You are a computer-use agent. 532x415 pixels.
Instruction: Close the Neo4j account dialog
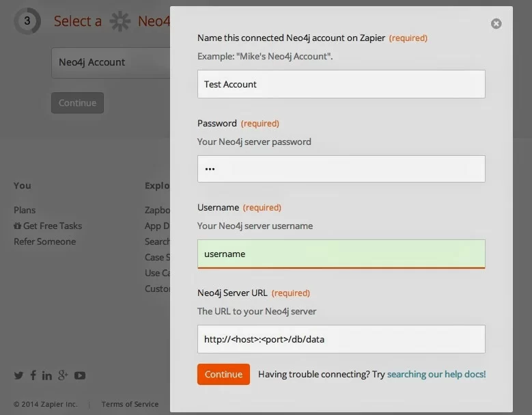(496, 23)
